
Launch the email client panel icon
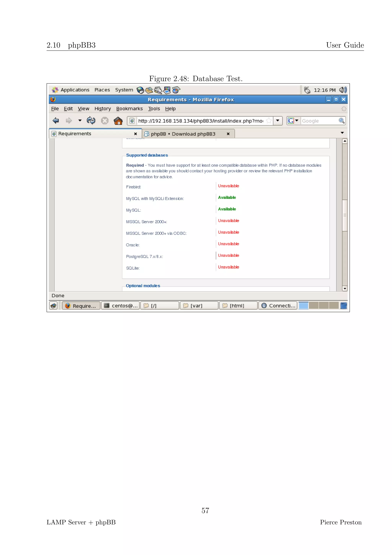(x=149, y=90)
